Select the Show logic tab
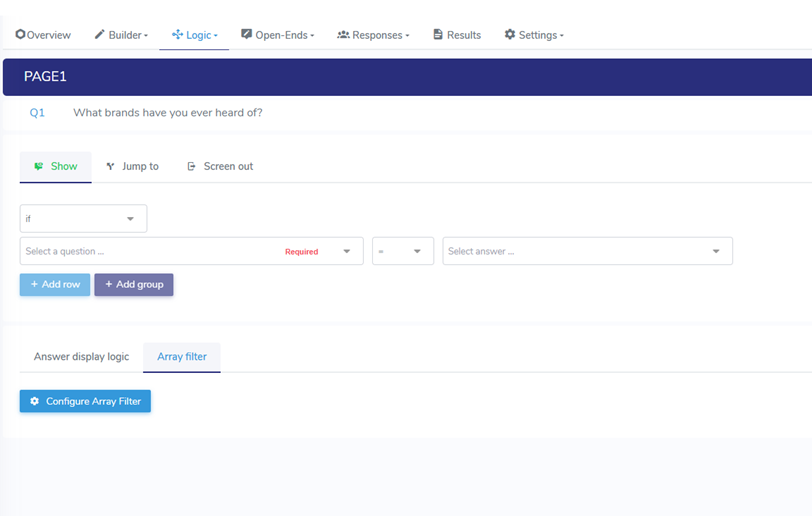Screen dimensions: 812x516 56,167
